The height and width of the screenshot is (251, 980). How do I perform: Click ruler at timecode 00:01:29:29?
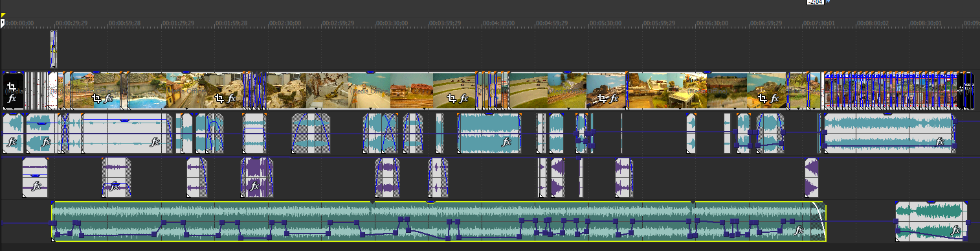[x=177, y=23]
